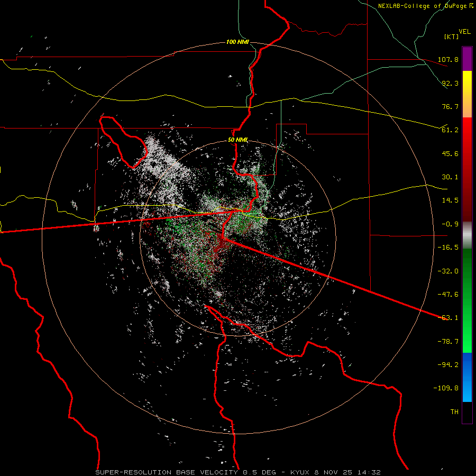Click the Super-Resolution Base Velocity caption

[167, 472]
